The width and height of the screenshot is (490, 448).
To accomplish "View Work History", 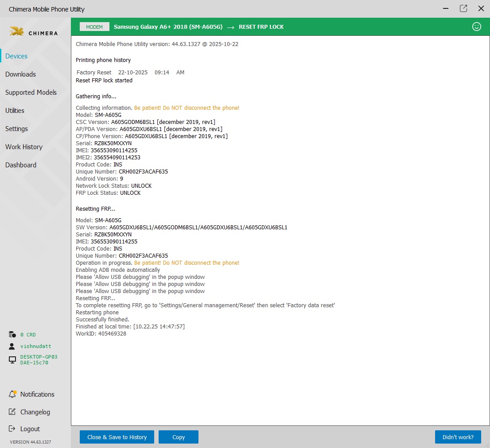I will [x=24, y=147].
